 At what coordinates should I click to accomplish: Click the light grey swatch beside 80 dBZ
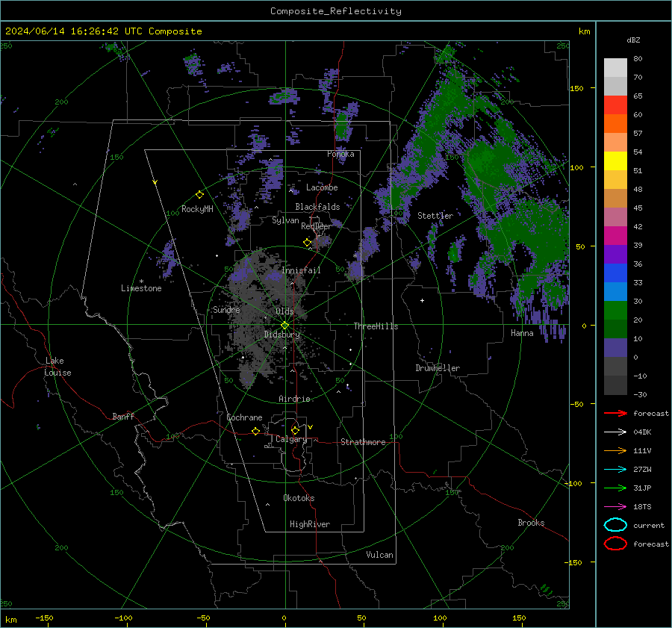click(x=615, y=68)
